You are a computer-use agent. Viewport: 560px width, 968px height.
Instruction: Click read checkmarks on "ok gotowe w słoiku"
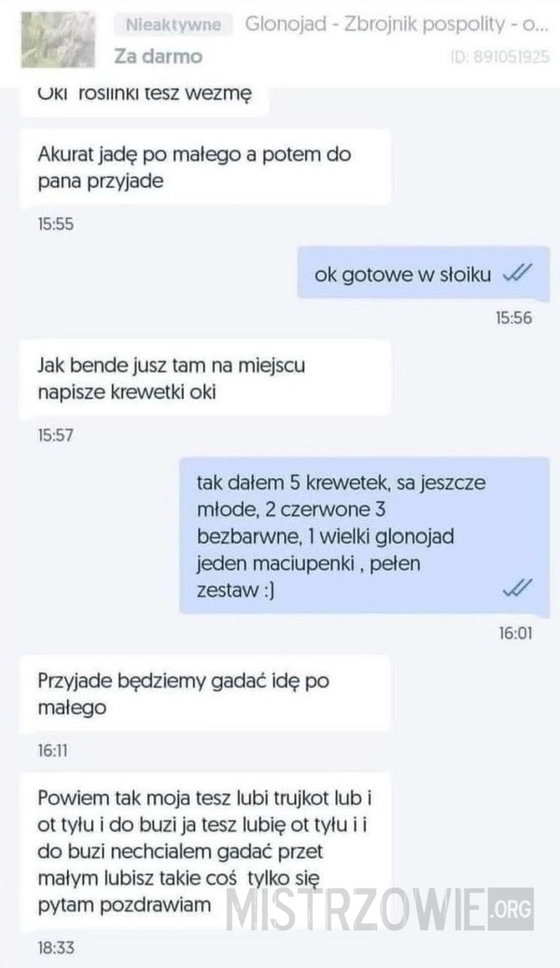pyautogui.click(x=516, y=273)
